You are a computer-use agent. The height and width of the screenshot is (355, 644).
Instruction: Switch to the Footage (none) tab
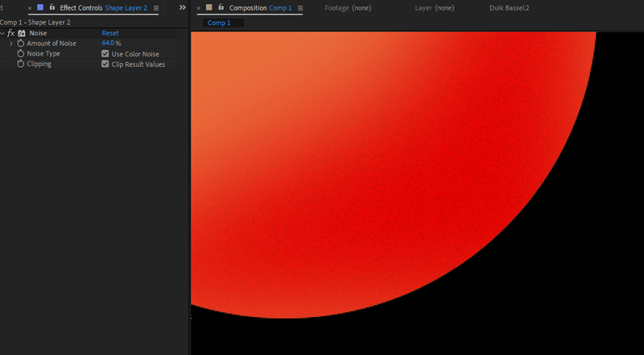click(x=348, y=8)
